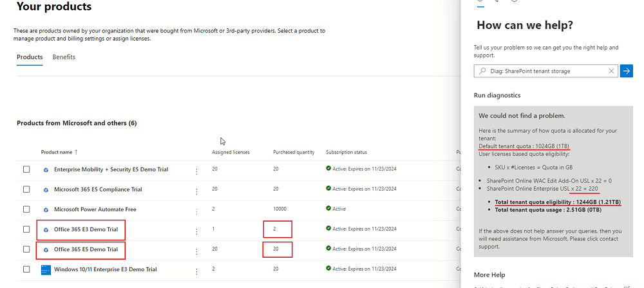Click 'Active' status text for Power Automate Free
644x288 pixels.
click(339, 209)
